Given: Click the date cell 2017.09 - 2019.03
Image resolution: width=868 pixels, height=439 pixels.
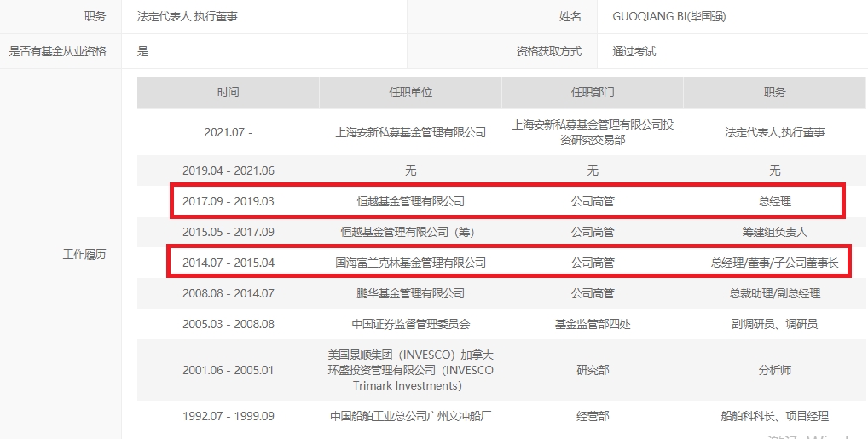Looking at the screenshot, I should point(228,201).
